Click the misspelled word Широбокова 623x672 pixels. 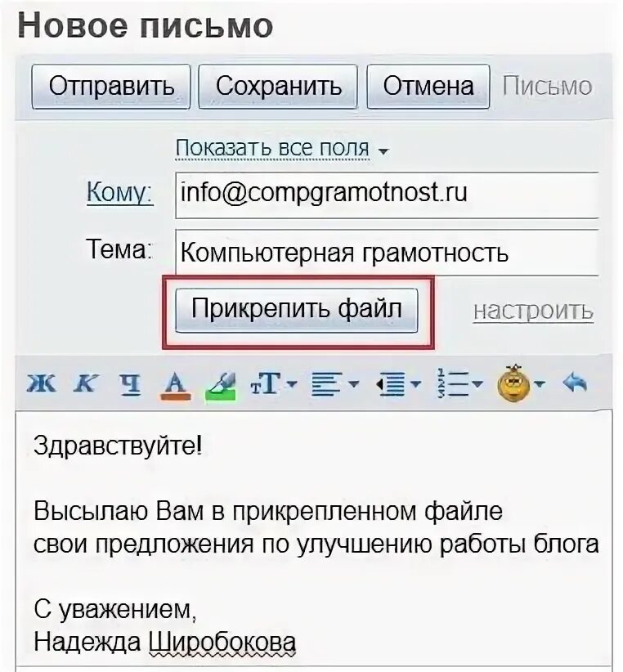(x=222, y=642)
